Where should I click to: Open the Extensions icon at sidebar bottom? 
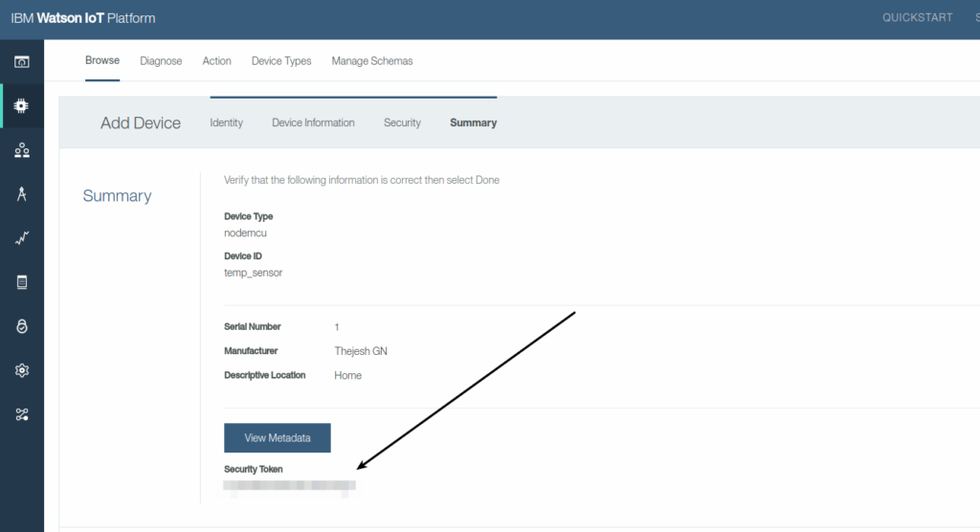pos(22,414)
